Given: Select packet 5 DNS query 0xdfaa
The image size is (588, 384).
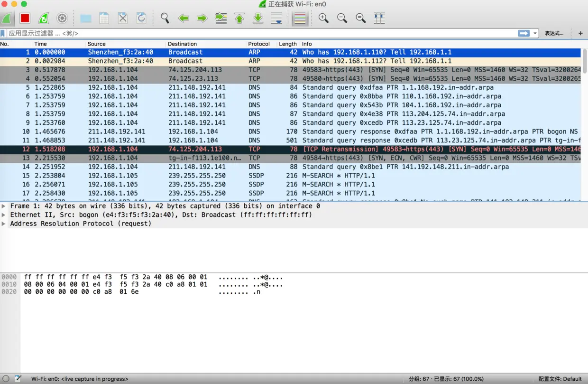Looking at the screenshot, I should click(290, 87).
